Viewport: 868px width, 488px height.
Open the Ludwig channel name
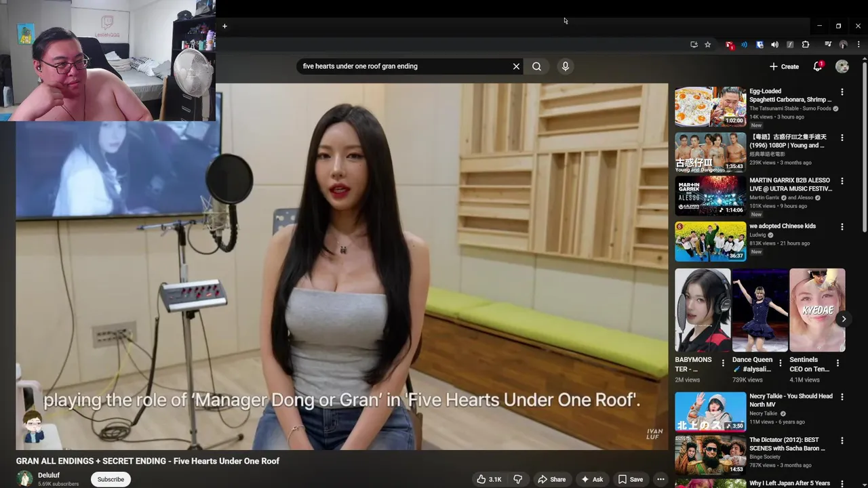click(759, 235)
